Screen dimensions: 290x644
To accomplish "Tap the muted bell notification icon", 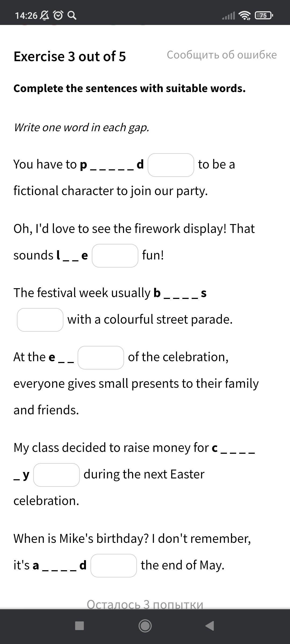I will point(45,15).
